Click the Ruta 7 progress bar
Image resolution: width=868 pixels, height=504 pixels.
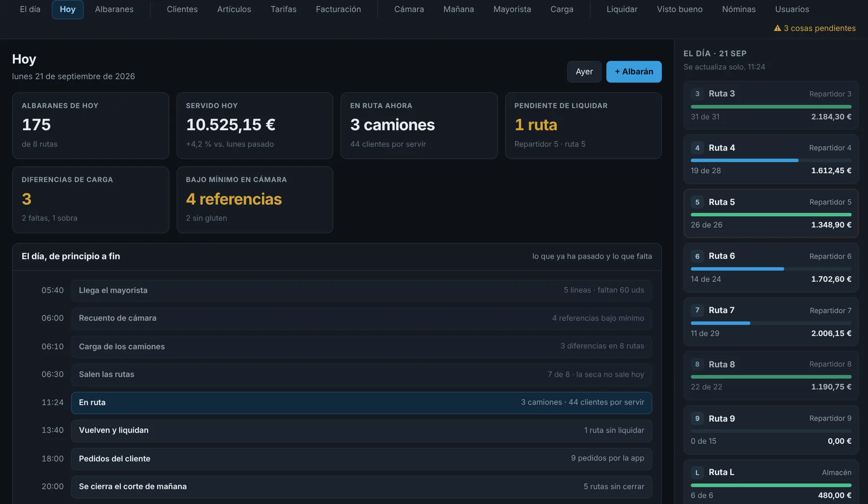(771, 323)
